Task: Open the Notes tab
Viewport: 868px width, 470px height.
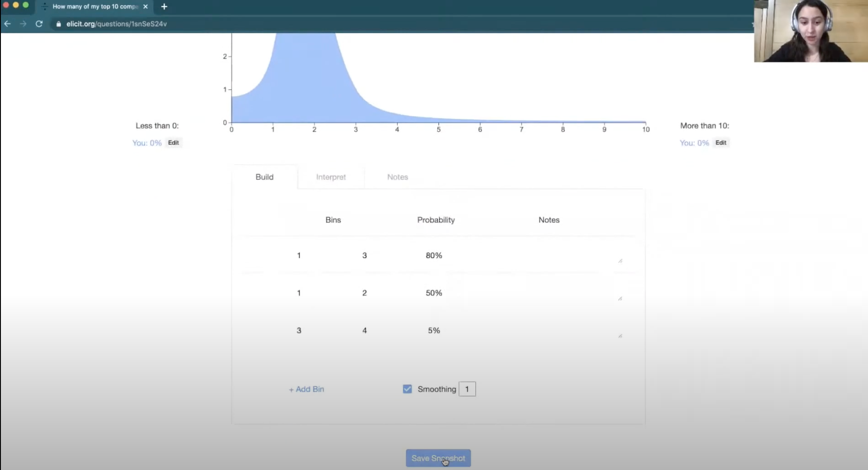Action: pyautogui.click(x=398, y=177)
